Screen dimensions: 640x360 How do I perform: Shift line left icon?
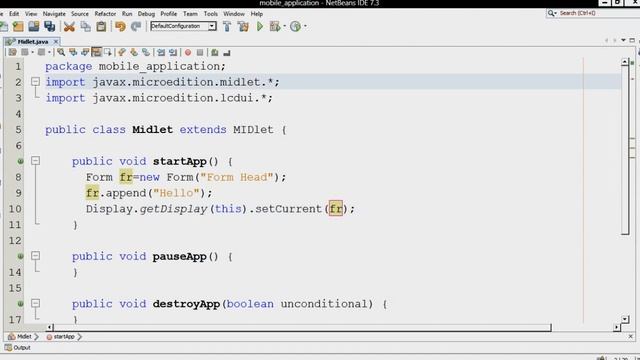click(x=161, y=52)
